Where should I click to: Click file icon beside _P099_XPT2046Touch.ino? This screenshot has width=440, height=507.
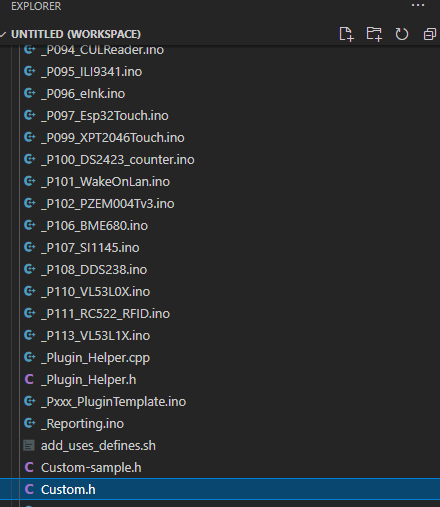click(x=29, y=137)
